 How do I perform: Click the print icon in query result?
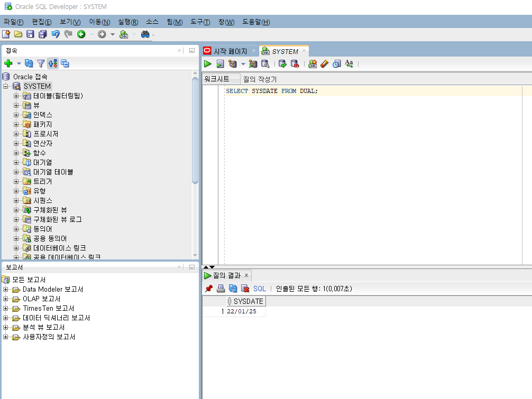(x=221, y=289)
